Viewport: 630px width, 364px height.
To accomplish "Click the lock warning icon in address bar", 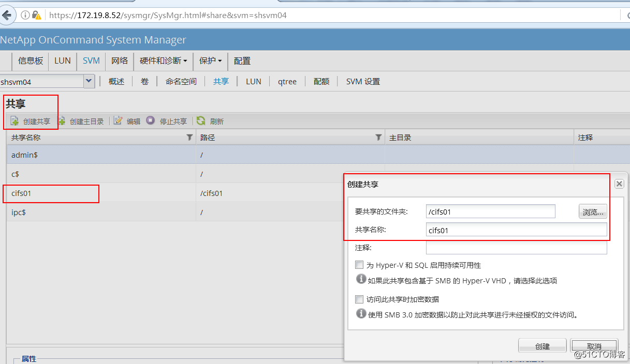I will click(x=37, y=15).
